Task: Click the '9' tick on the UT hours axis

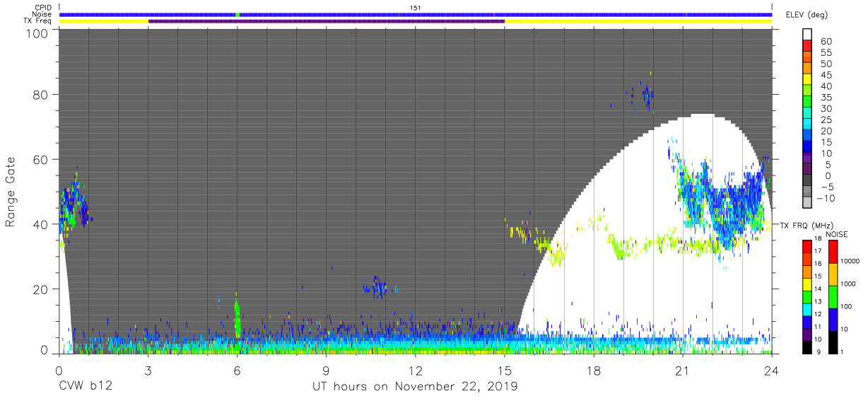Action: coord(327,370)
